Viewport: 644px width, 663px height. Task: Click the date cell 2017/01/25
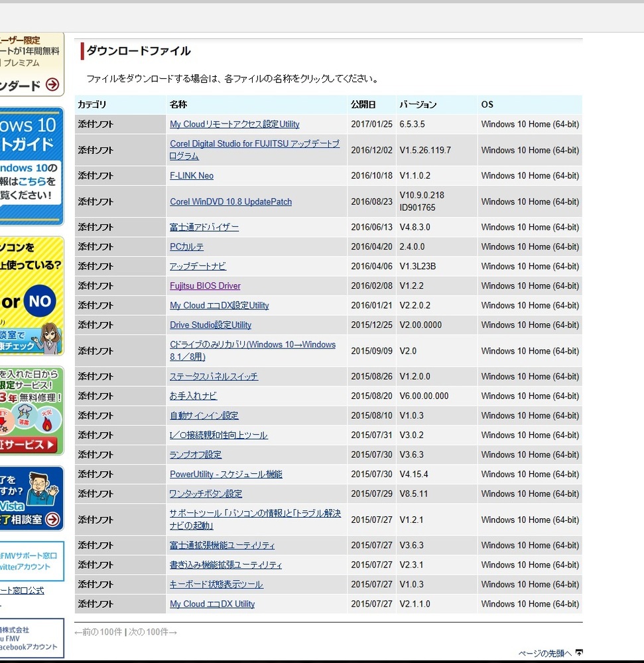[x=371, y=124]
